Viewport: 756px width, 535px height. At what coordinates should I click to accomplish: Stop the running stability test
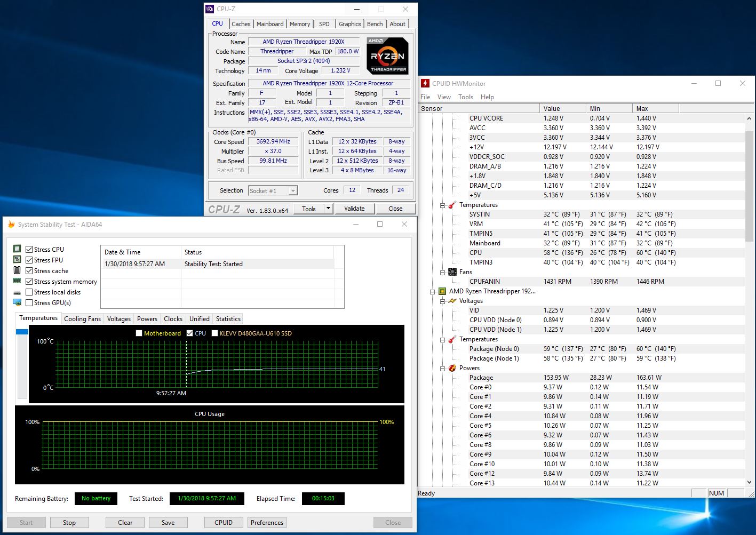69,523
